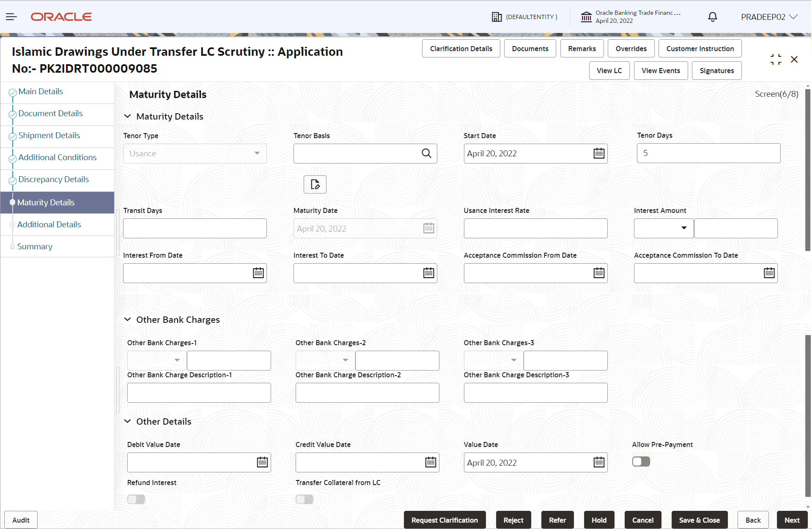812x529 pixels.
Task: Collapse the Other Bank Charges section
Action: click(127, 319)
